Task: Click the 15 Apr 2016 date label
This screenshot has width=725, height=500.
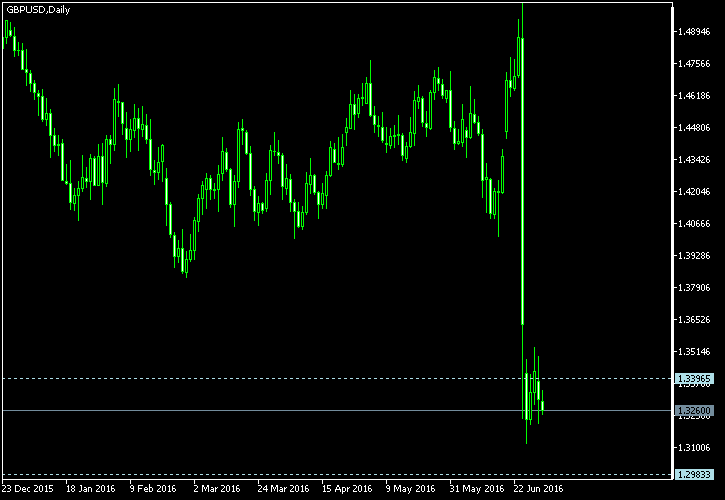Action: (347, 489)
